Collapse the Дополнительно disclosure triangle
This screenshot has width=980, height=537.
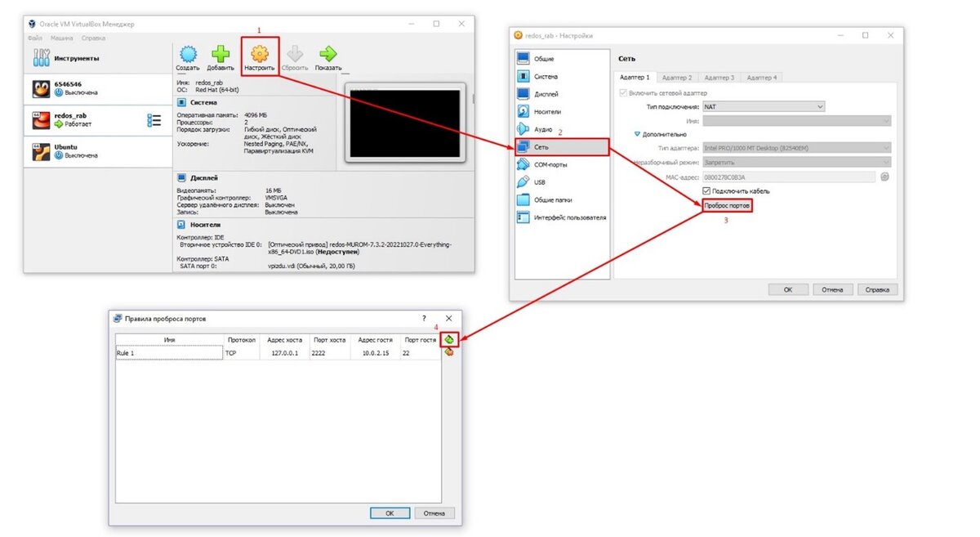pyautogui.click(x=638, y=134)
